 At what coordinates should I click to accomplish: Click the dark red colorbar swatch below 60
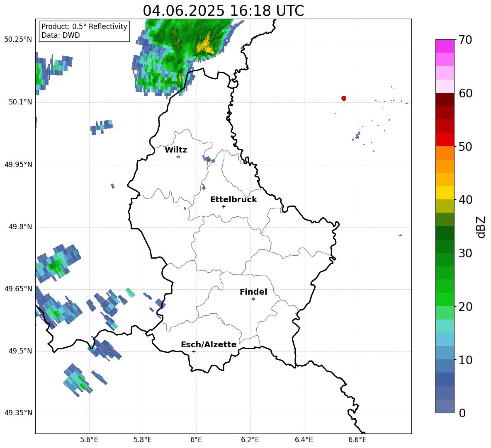[x=445, y=99]
